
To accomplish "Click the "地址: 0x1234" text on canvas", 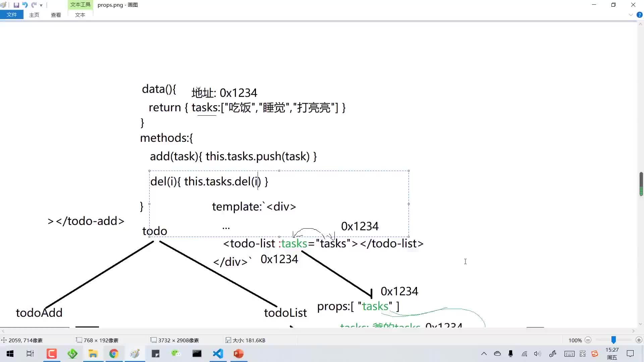I will (x=224, y=93).
